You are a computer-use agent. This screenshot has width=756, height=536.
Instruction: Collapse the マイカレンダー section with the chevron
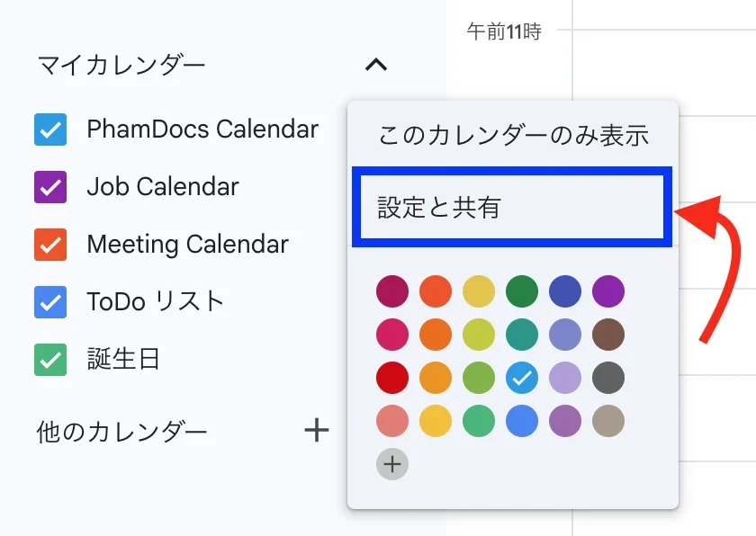click(x=376, y=65)
